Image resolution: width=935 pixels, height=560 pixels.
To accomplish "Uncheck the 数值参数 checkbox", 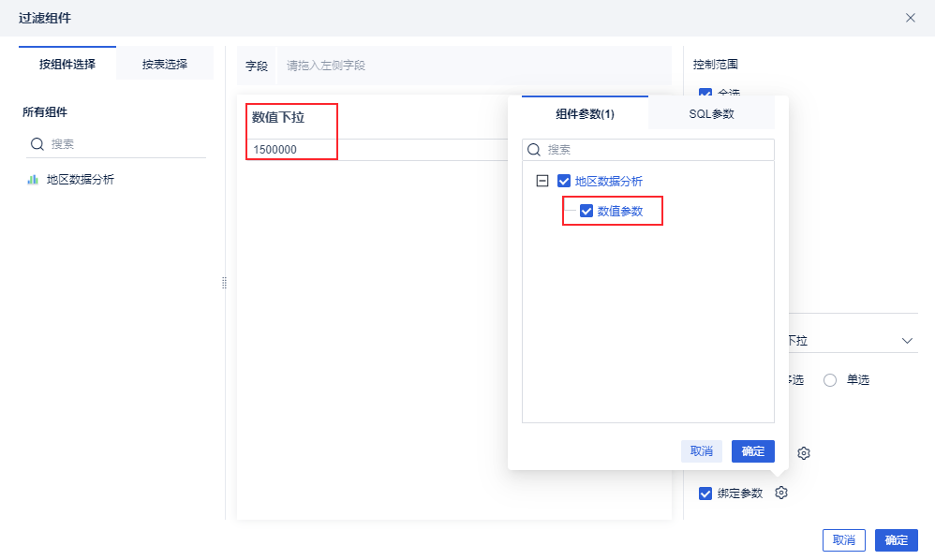I will 586,211.
